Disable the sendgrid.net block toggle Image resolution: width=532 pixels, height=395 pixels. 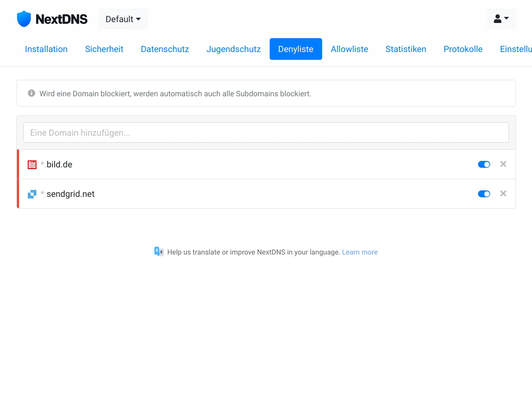point(484,194)
